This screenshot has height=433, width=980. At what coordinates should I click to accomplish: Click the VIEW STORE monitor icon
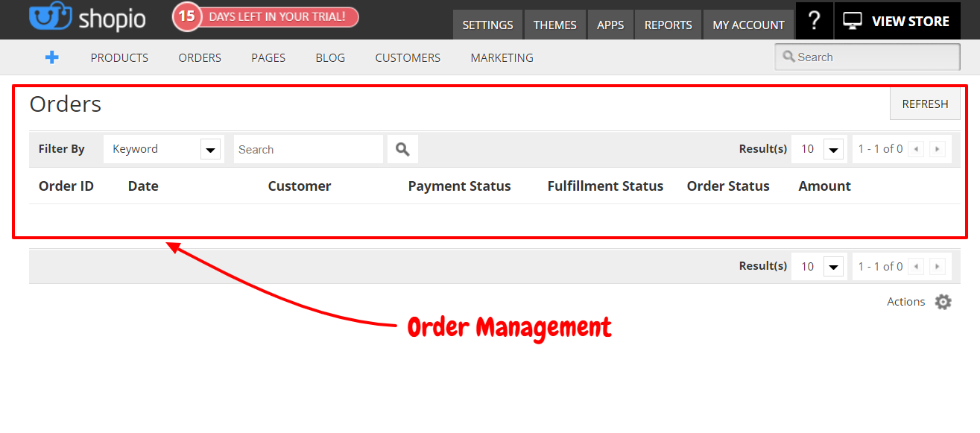click(x=851, y=20)
